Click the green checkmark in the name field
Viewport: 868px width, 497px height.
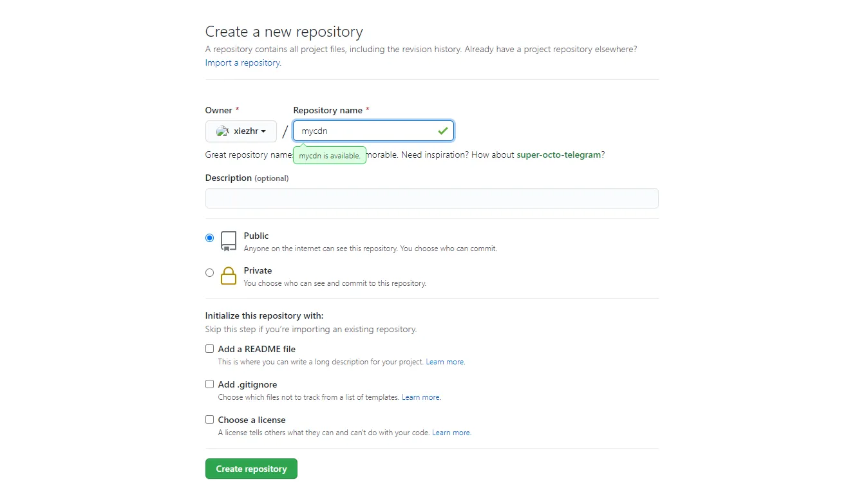point(443,131)
